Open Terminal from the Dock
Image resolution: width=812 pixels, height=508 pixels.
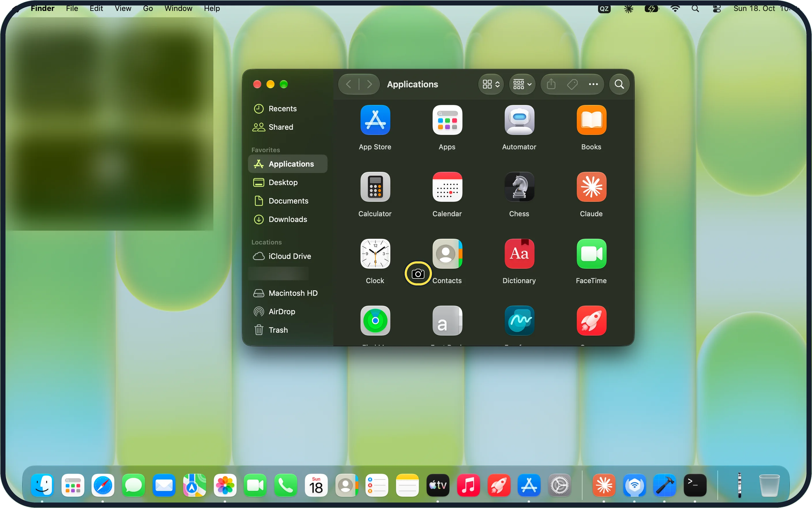[695, 485]
